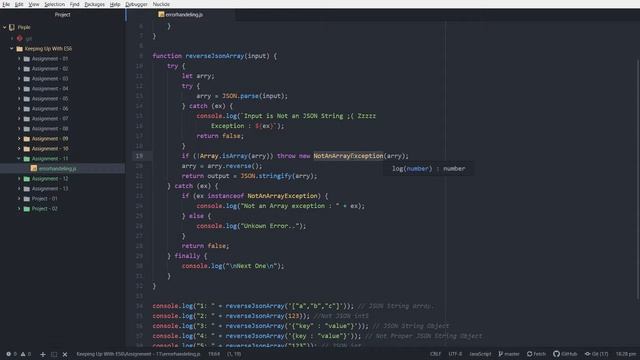The width and height of the screenshot is (640, 360).
Task: Expand the Assignment - 05 folder chevron
Action: coord(19,99)
